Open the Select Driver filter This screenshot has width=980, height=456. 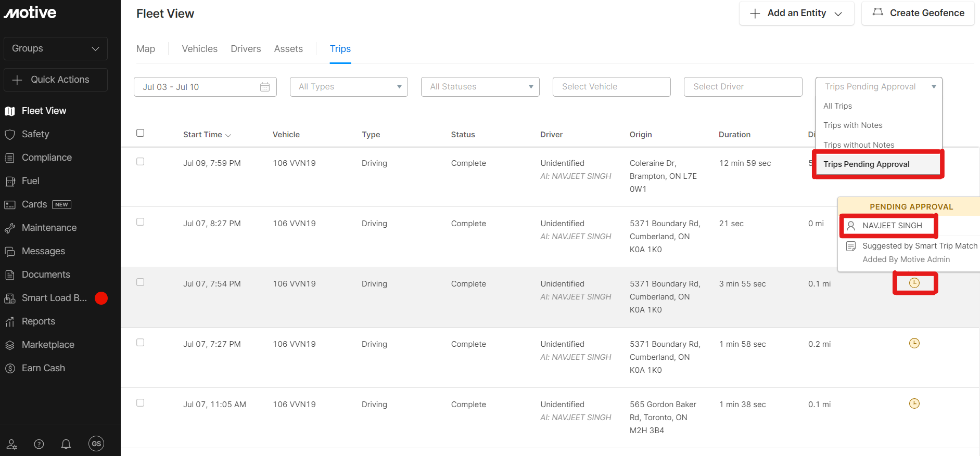coord(743,87)
